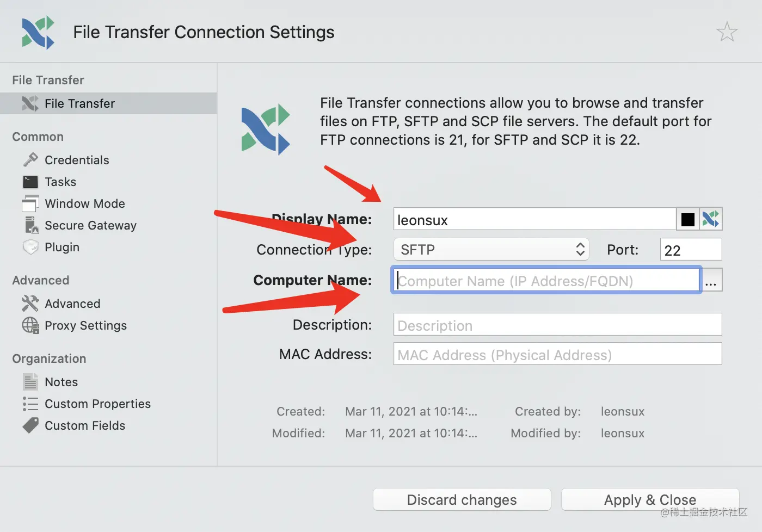Click the Credentials key icon

click(30, 160)
